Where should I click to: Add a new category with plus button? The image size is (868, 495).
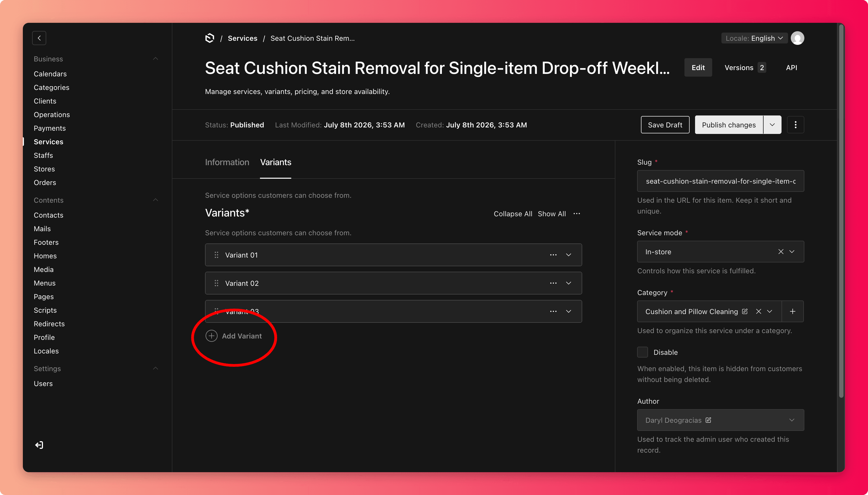tap(792, 311)
